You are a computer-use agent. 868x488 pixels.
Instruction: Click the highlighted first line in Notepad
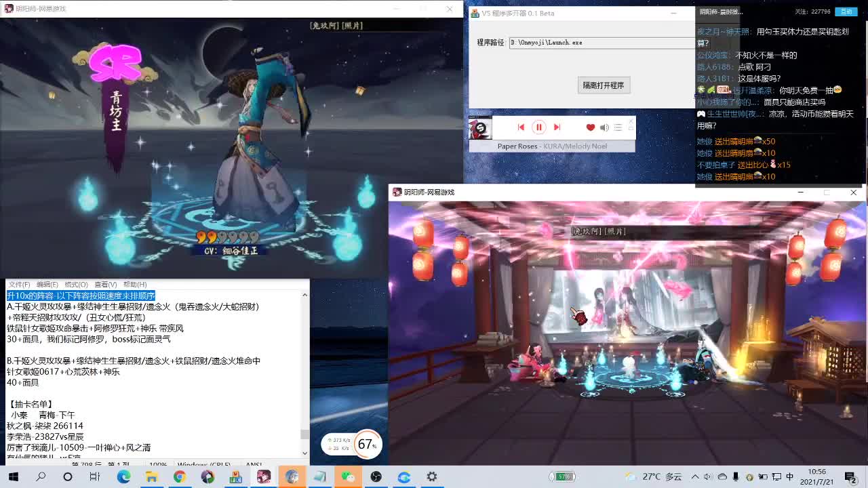81,296
